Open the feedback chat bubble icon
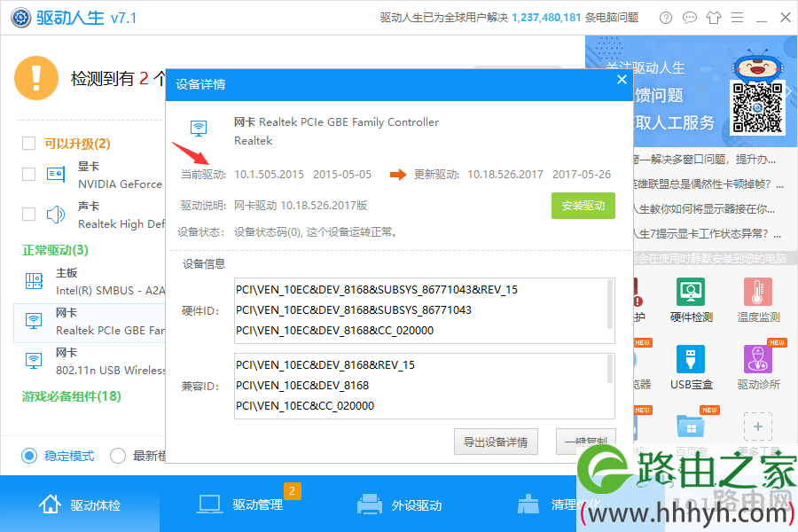 (x=690, y=18)
